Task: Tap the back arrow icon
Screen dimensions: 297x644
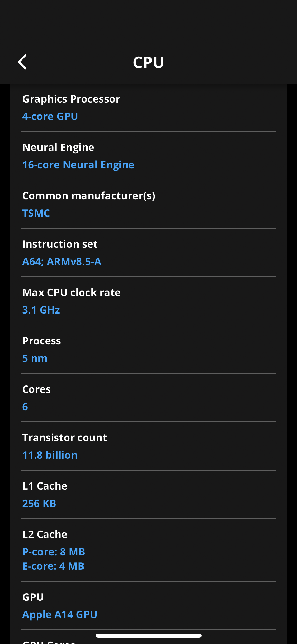Action: point(22,62)
